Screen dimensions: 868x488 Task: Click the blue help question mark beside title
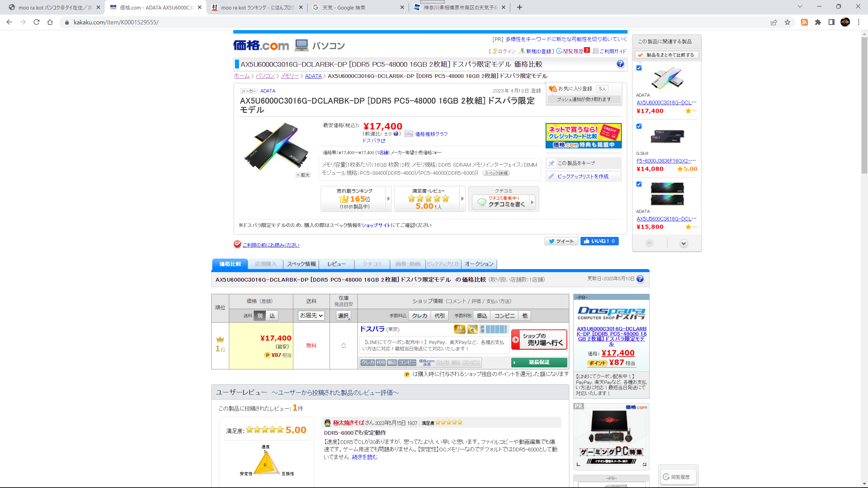tap(620, 64)
